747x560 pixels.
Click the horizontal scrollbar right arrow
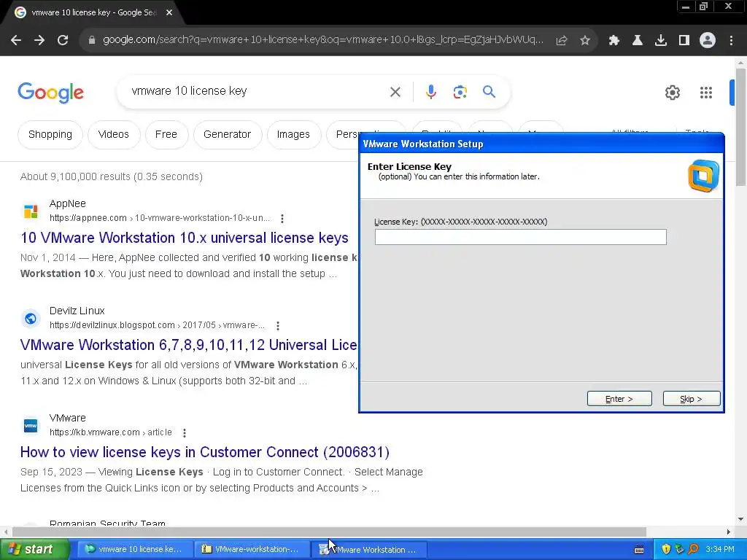pyautogui.click(x=729, y=532)
